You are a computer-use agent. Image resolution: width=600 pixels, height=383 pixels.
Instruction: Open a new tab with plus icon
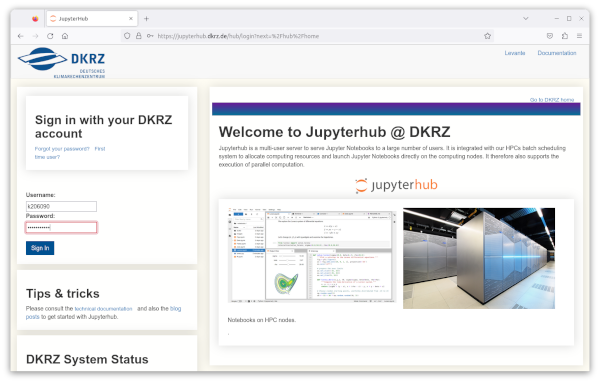[x=147, y=18]
